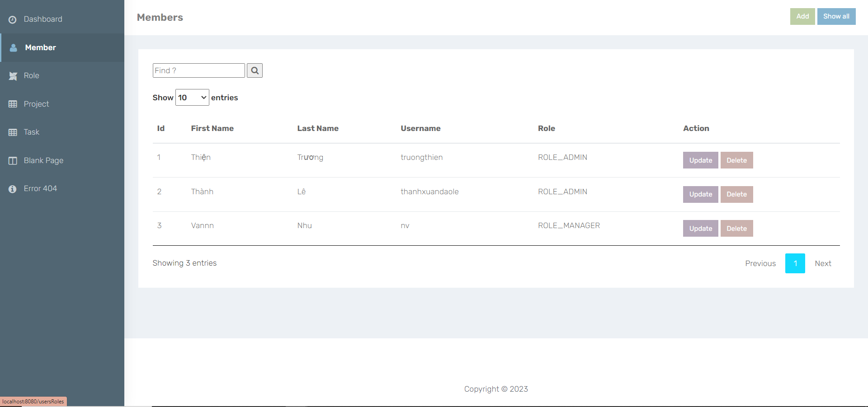Click the Role shield icon in sidebar

[13, 75]
